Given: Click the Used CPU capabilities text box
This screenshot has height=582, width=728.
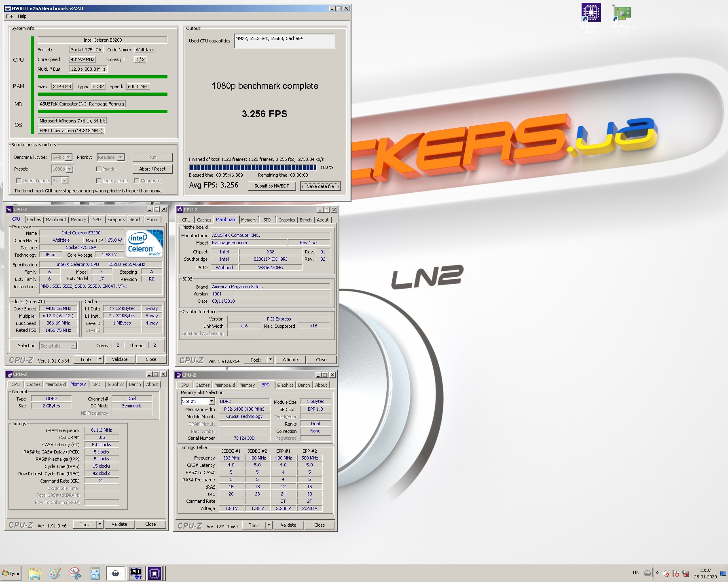Looking at the screenshot, I should 284,41.
